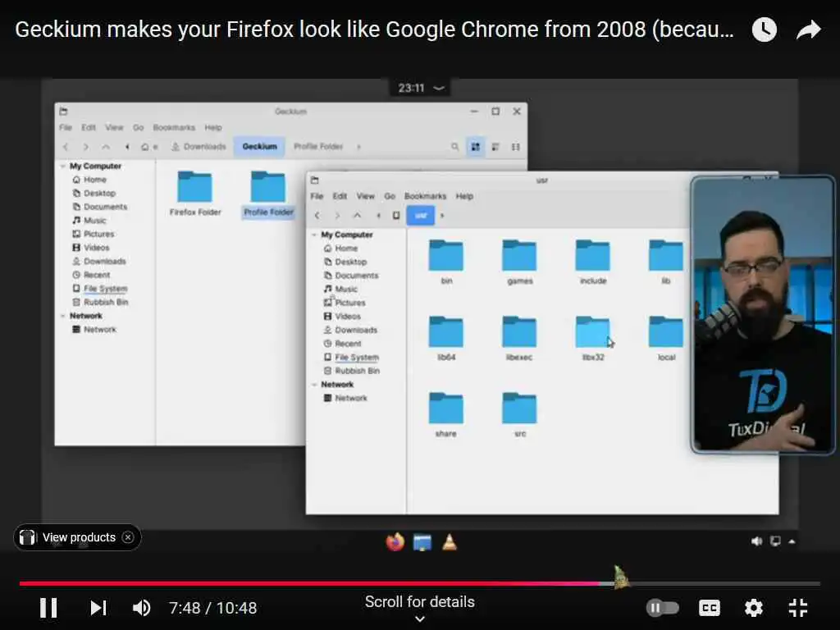This screenshot has width=840, height=630.
Task: Select the libx32 folder
Action: pyautogui.click(x=593, y=339)
